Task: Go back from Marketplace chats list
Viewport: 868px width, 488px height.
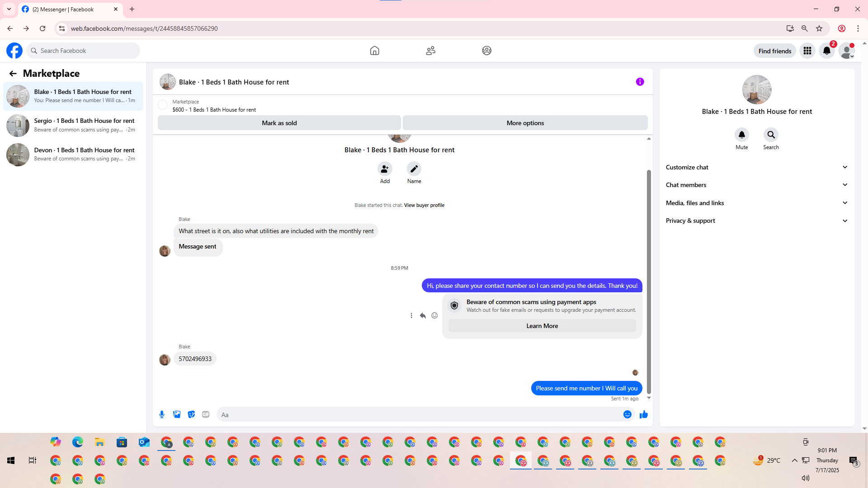Action: click(x=13, y=74)
